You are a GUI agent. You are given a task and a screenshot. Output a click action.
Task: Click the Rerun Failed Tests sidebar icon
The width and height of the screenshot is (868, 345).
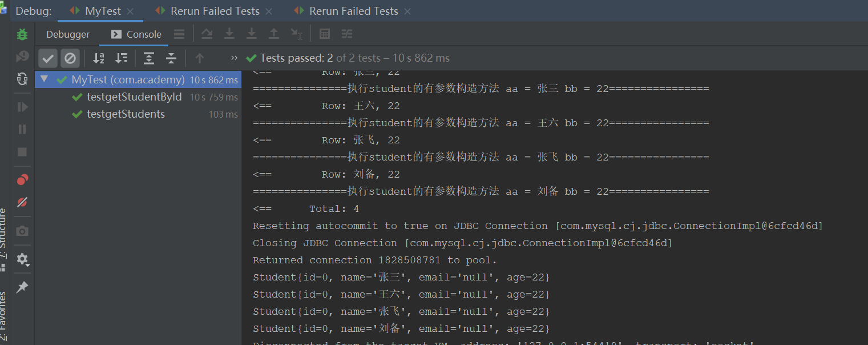click(22, 56)
